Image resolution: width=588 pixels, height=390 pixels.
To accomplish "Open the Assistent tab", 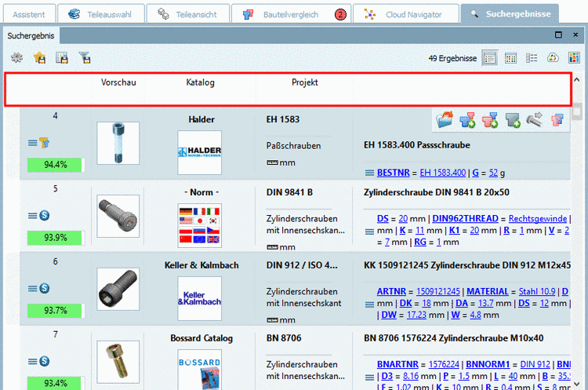I will (x=29, y=14).
